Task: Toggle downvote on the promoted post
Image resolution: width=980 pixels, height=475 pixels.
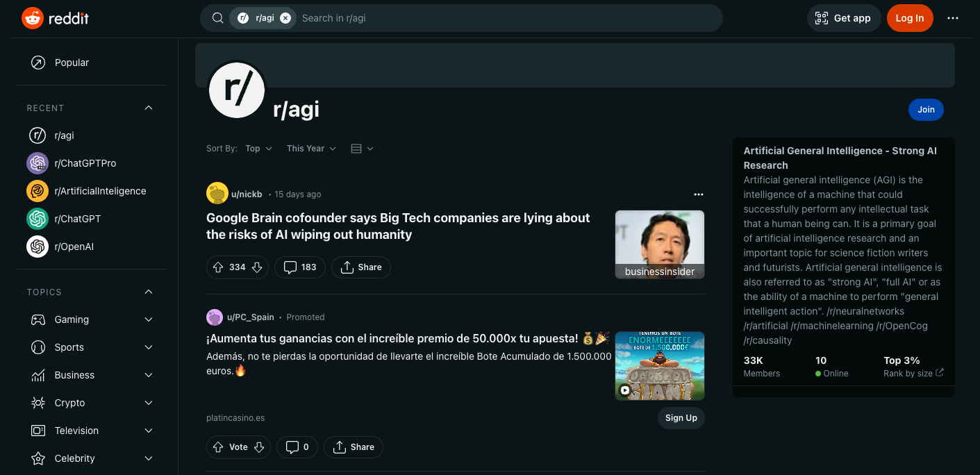Action: pos(260,447)
